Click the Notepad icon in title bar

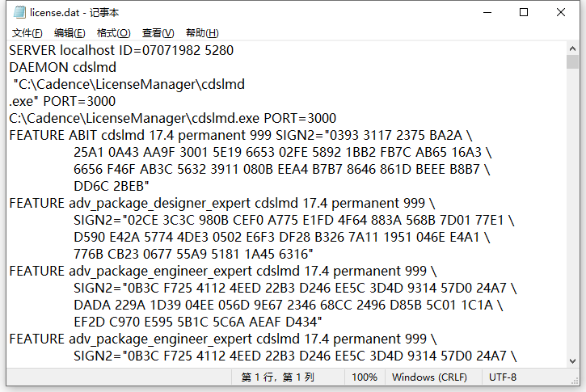(x=19, y=12)
